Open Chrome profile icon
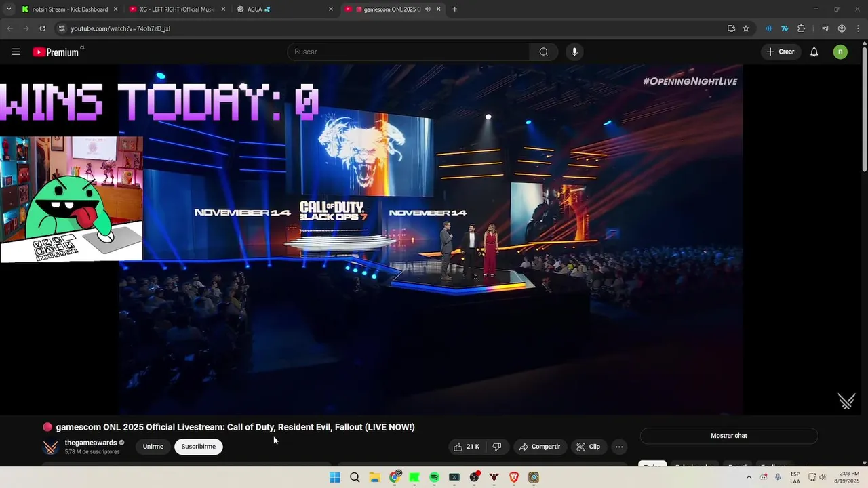 pyautogui.click(x=842, y=28)
